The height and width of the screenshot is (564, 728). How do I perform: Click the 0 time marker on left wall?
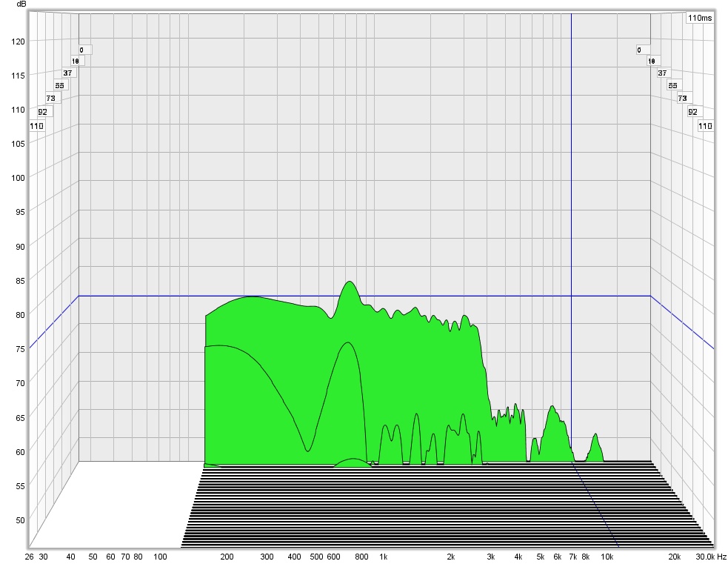point(85,50)
